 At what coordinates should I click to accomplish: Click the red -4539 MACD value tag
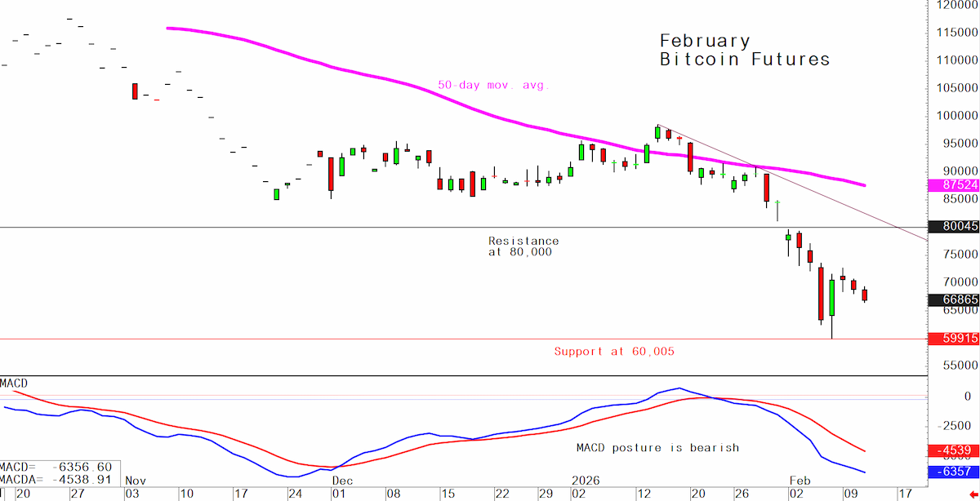954,450
